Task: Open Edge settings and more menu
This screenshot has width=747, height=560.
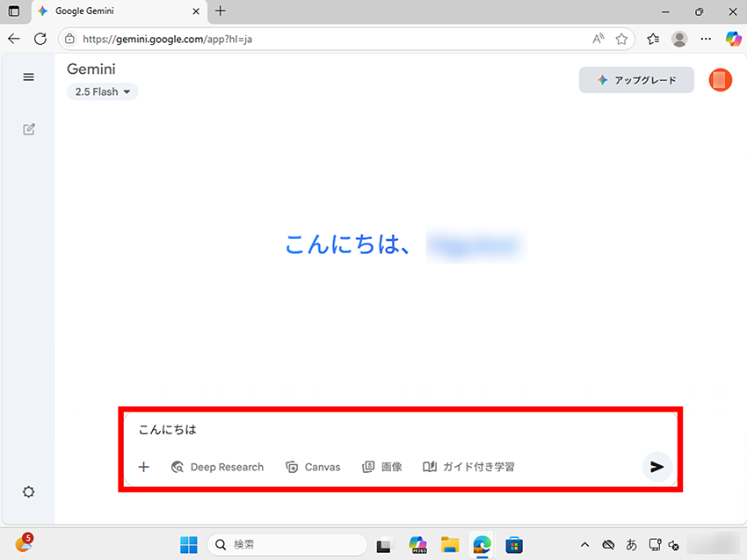Action: coord(706,39)
